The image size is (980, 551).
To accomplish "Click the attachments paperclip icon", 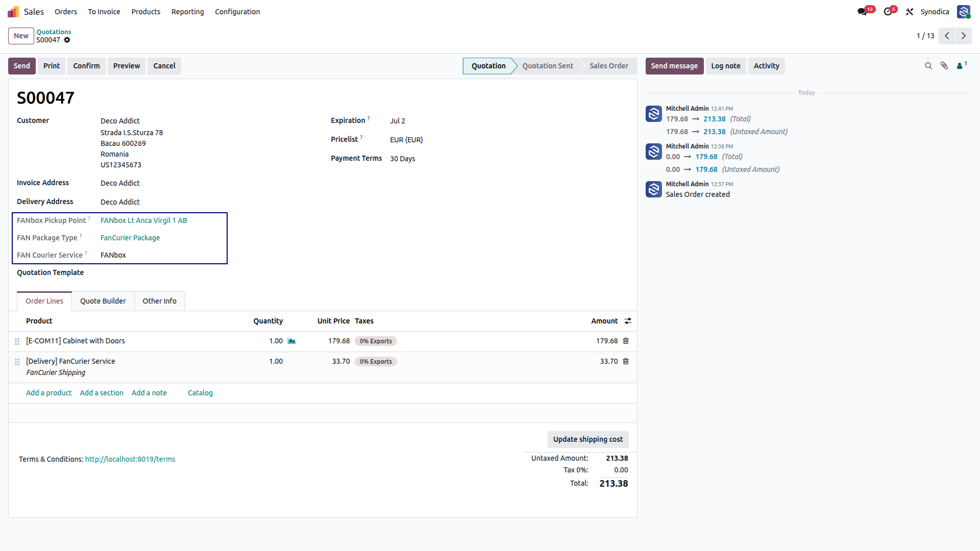I will (944, 66).
